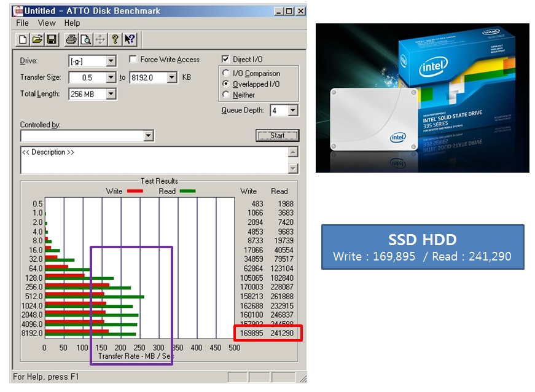The width and height of the screenshot is (535, 392).
Task: Click the write value "2094"
Action: 256,222
